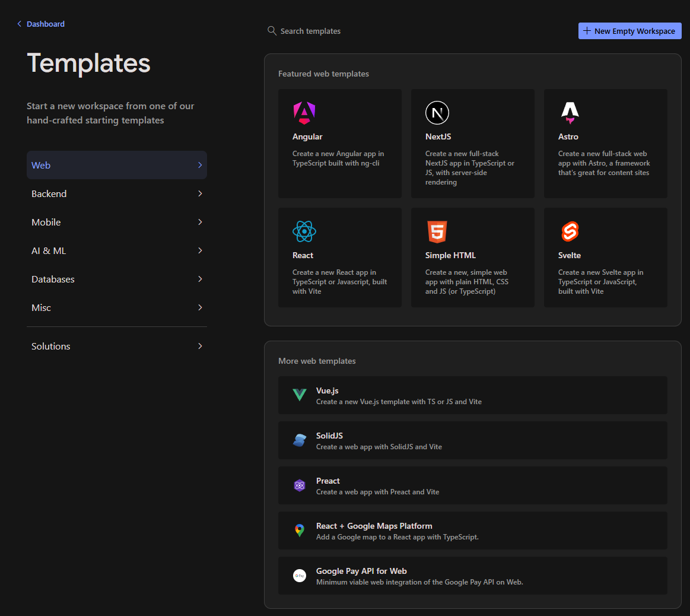Image resolution: width=690 pixels, height=616 pixels.
Task: Click 'Create a web app with SolidJS' text
Action: [x=379, y=446]
